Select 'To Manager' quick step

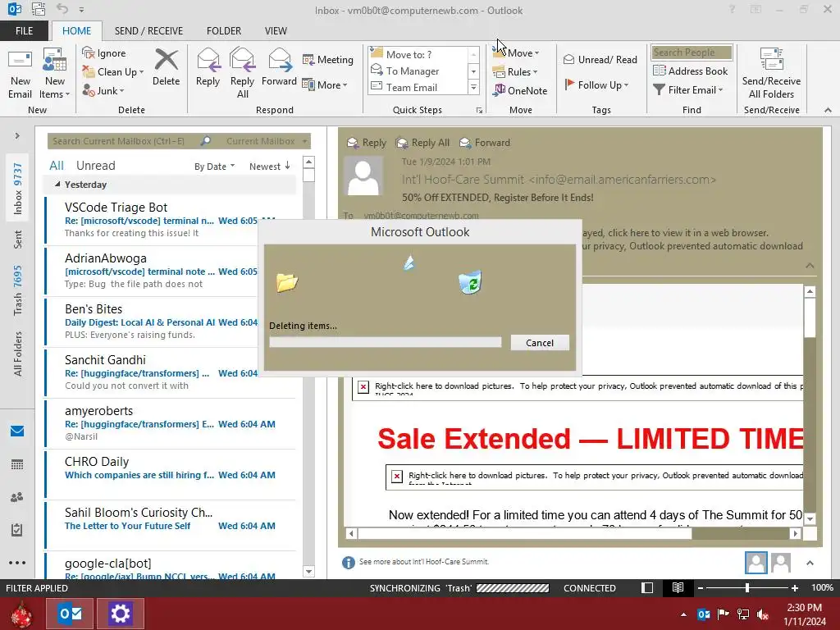tap(418, 71)
